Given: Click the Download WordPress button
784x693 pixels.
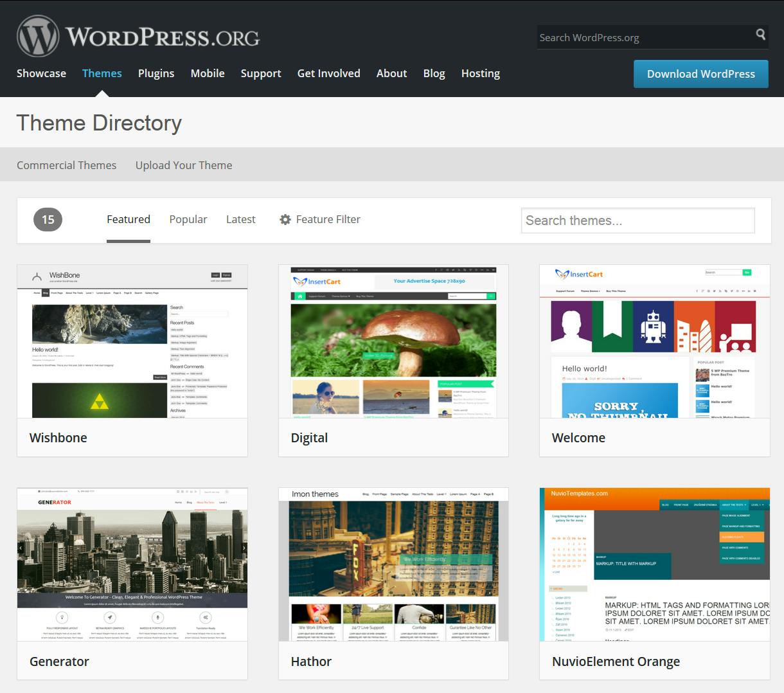Looking at the screenshot, I should pos(701,74).
